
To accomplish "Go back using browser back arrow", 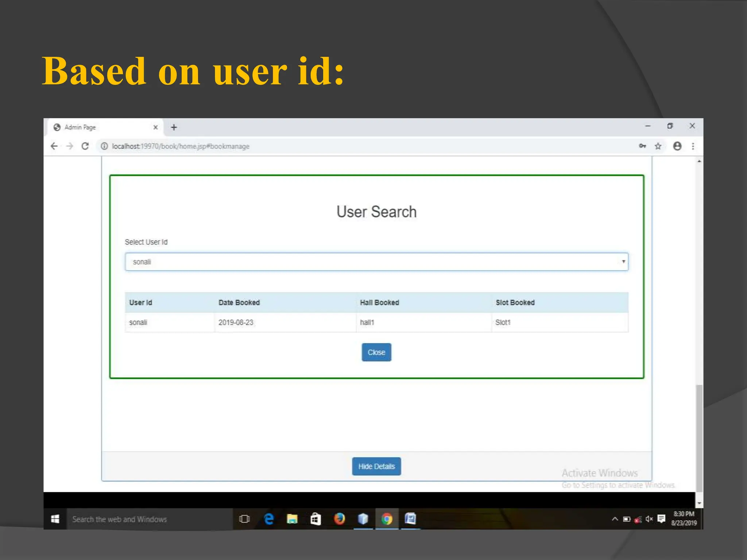I will (x=54, y=146).
